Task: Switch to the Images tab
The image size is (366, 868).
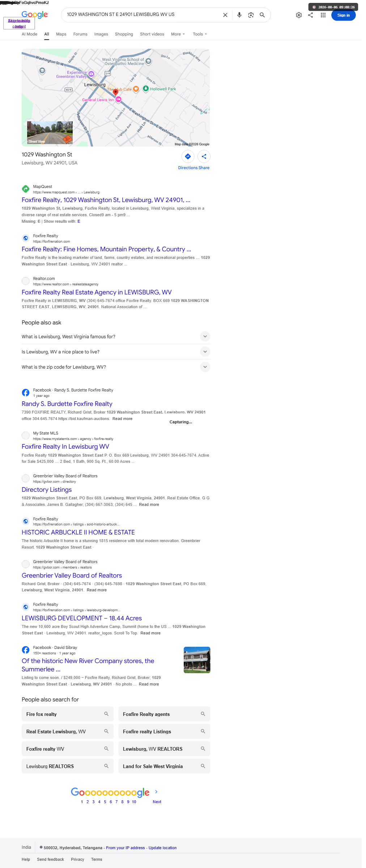Action: (101, 34)
